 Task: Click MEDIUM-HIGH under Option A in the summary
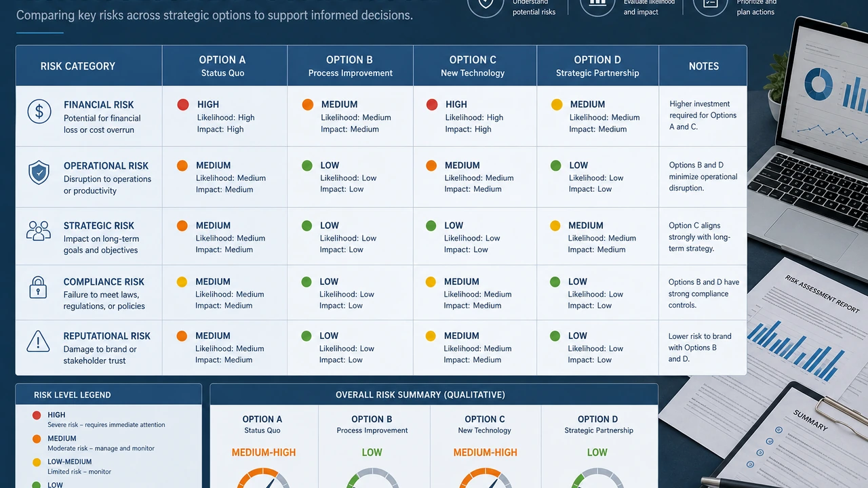264,453
